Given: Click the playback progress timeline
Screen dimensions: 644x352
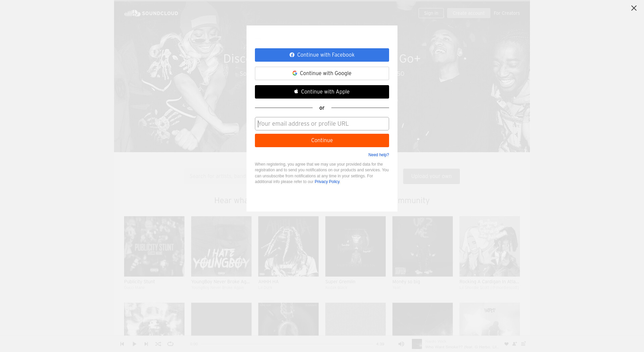Looking at the screenshot, I should (287, 344).
